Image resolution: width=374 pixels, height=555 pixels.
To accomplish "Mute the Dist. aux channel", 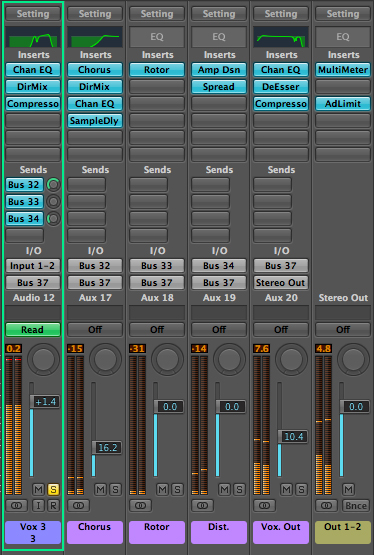I will pos(224,490).
